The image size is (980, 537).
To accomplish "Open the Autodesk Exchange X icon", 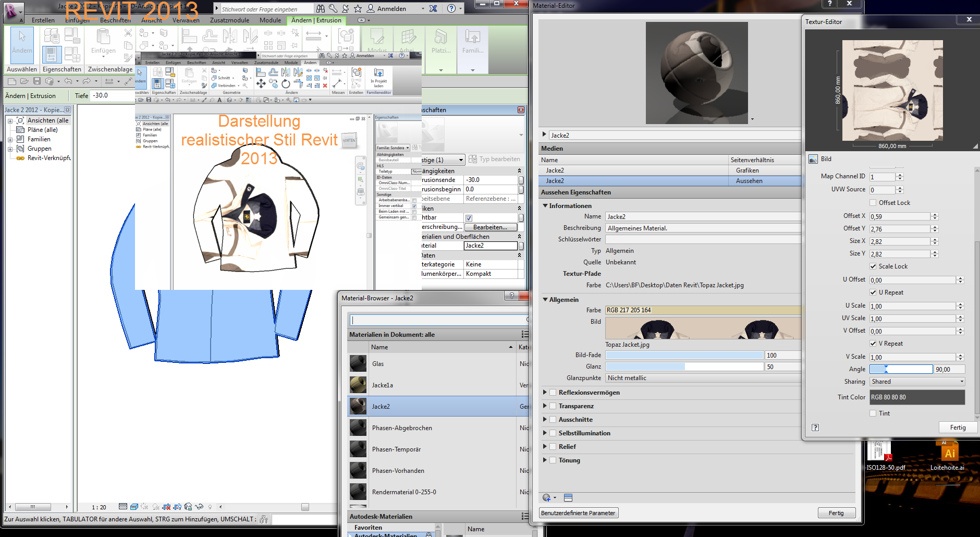I will click(433, 8).
